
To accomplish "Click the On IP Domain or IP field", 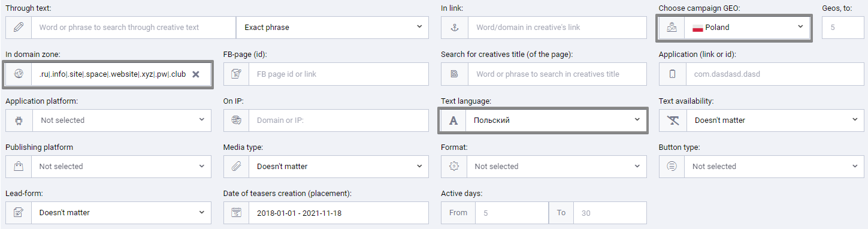I will (338, 120).
